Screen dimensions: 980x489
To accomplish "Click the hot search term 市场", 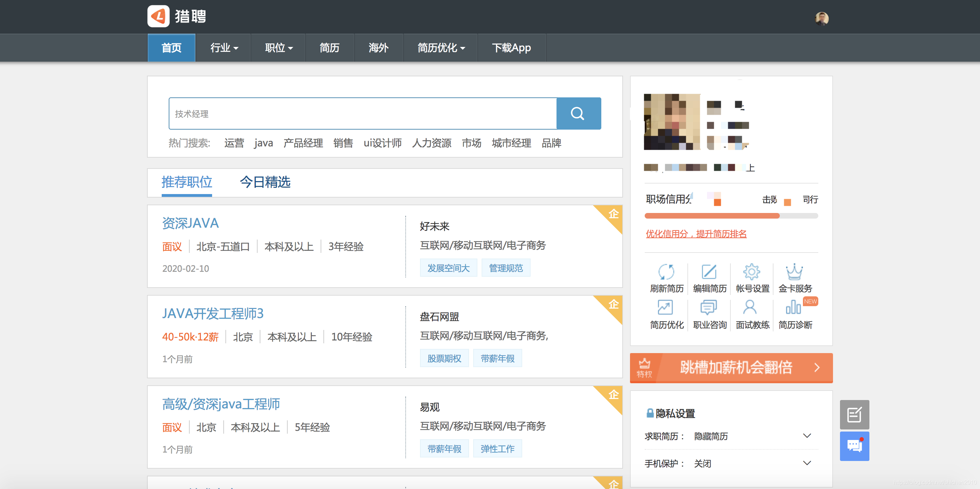I will 471,143.
